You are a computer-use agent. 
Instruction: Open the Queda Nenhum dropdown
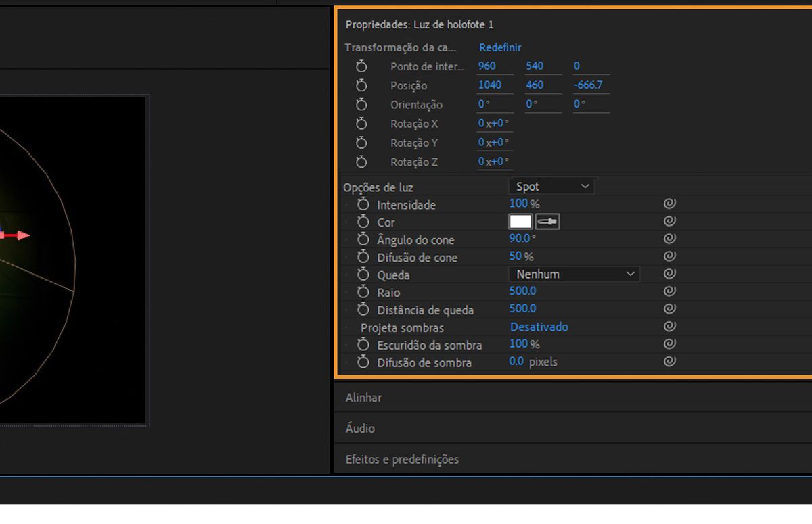pyautogui.click(x=574, y=274)
